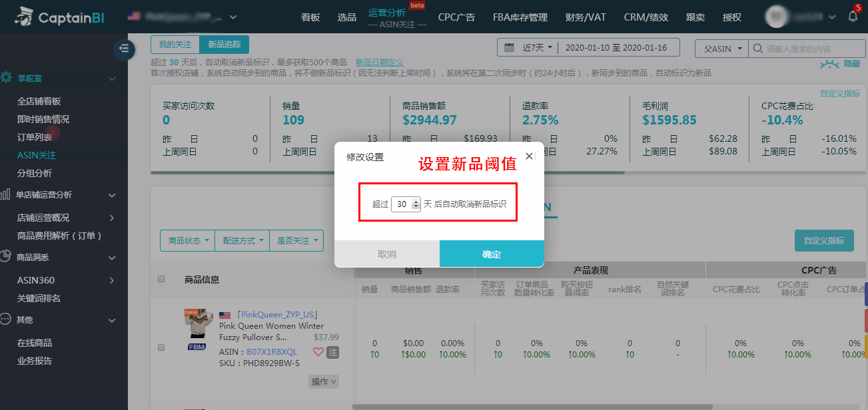The height and width of the screenshot is (410, 868).
Task: Go to 关键词排名 in sidebar
Action: pyautogui.click(x=39, y=298)
